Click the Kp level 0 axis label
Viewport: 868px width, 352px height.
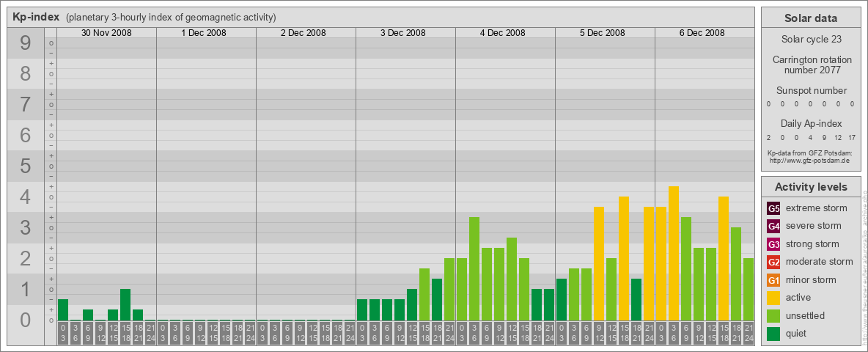(x=26, y=320)
